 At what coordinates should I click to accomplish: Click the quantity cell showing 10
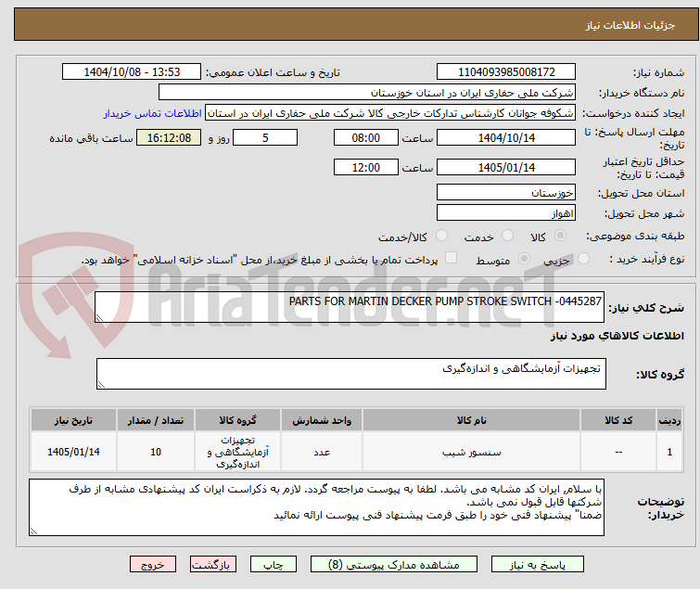pyautogui.click(x=156, y=452)
